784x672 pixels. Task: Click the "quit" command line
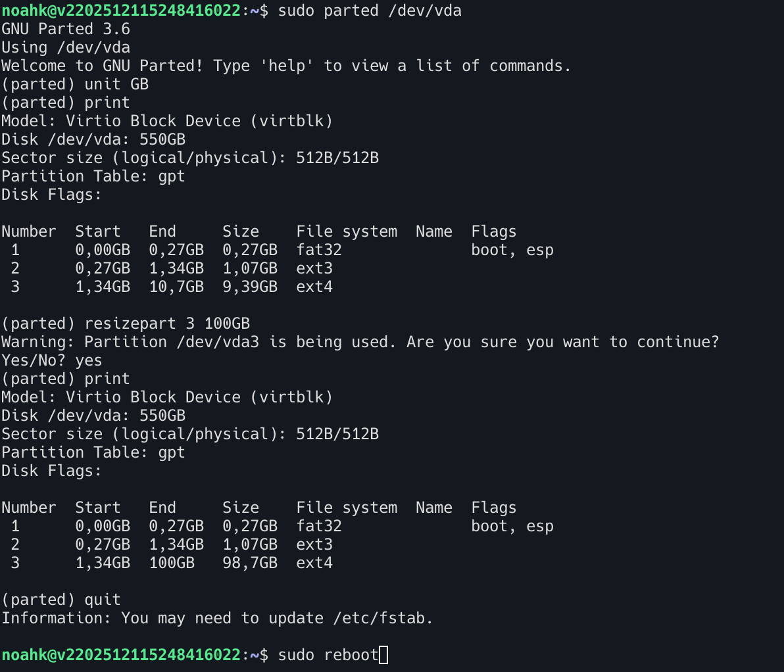tap(103, 600)
